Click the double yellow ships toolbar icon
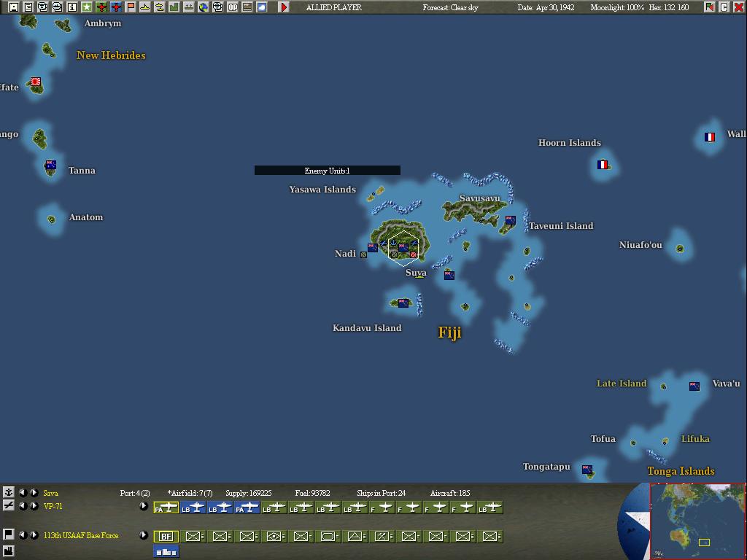This screenshot has height=560, width=747. pyautogui.click(x=160, y=7)
